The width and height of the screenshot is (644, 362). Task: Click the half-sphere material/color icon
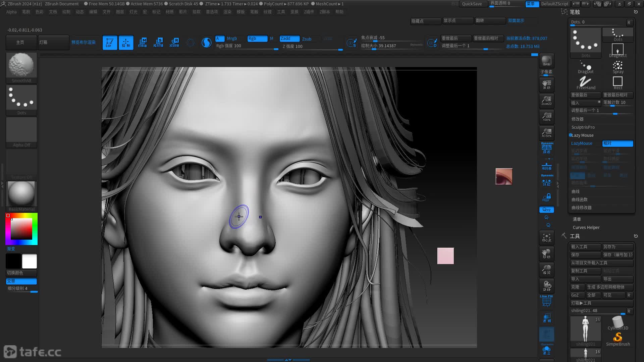click(x=206, y=43)
